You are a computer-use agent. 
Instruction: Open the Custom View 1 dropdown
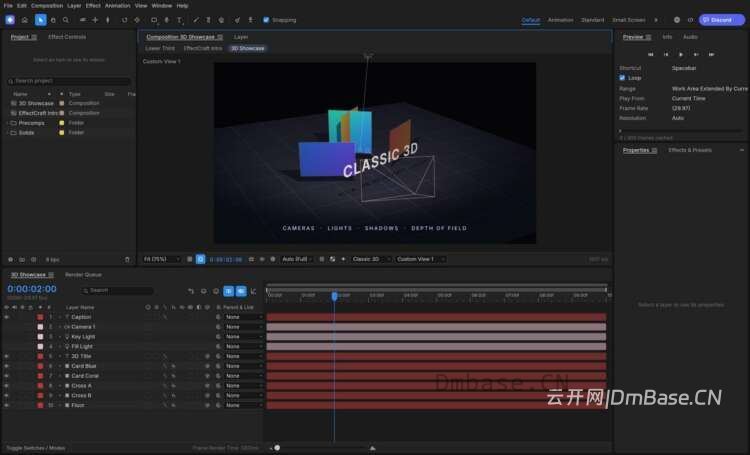pos(420,259)
